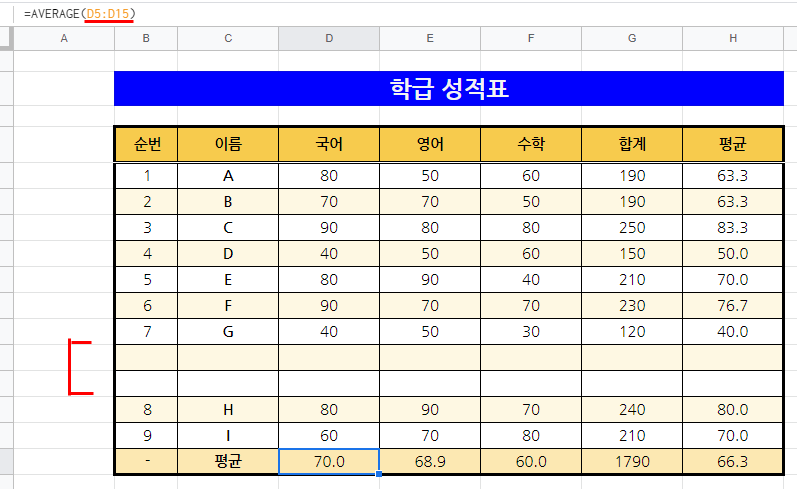Image resolution: width=797 pixels, height=489 pixels.
Task: Select the selected 국어 average cell 70.0
Action: click(329, 462)
